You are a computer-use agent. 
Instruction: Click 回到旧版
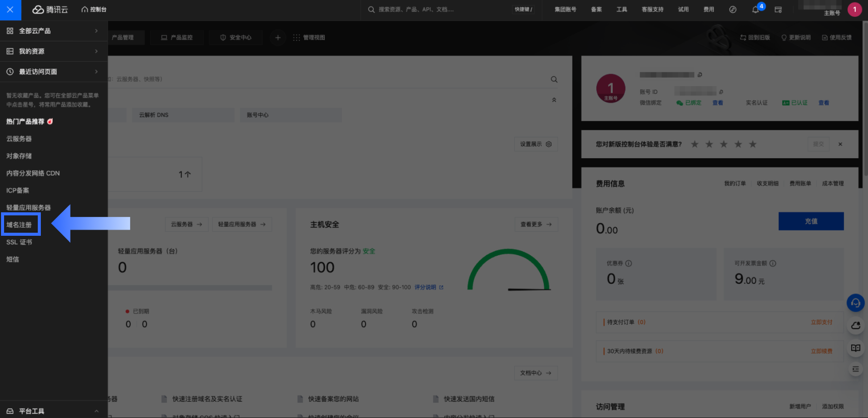[755, 38]
